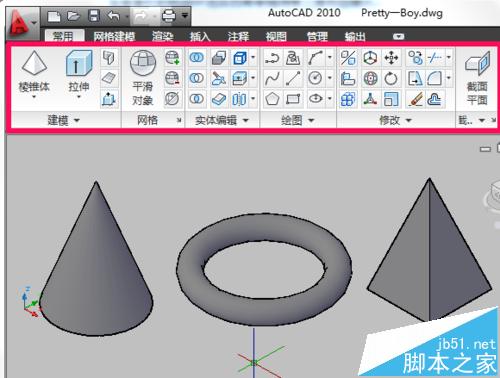This screenshot has height=378, width=500.
Task: Open the AutoCAD application menu button
Action: [22, 23]
